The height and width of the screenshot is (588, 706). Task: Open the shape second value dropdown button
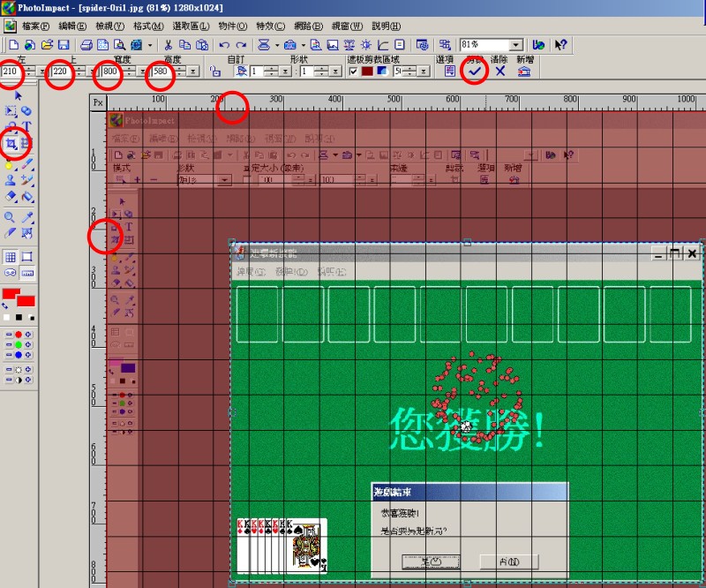click(x=335, y=72)
